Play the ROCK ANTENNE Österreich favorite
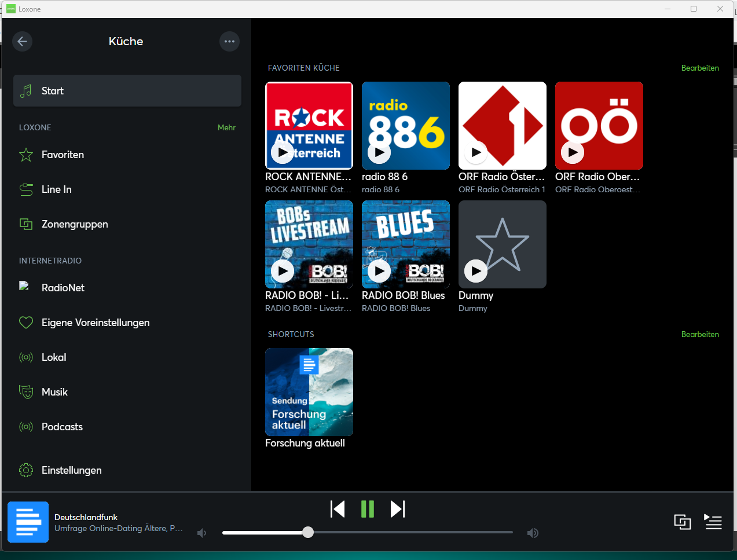 click(283, 152)
